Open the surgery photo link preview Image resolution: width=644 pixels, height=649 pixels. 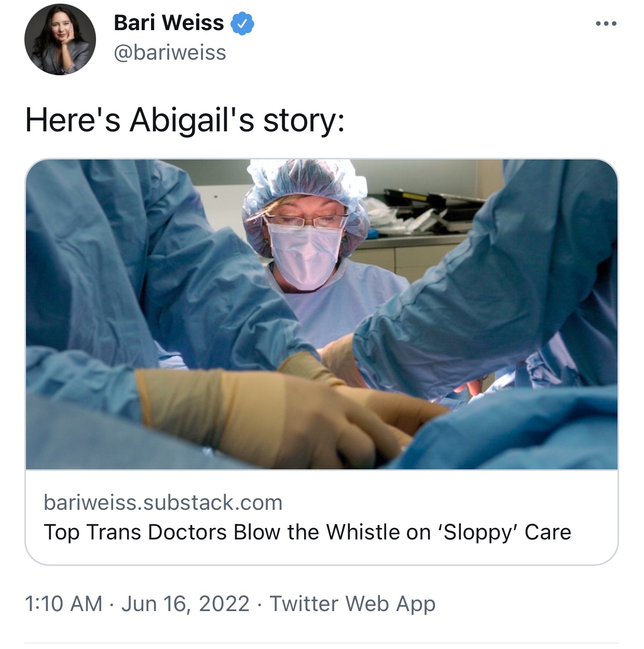322,314
